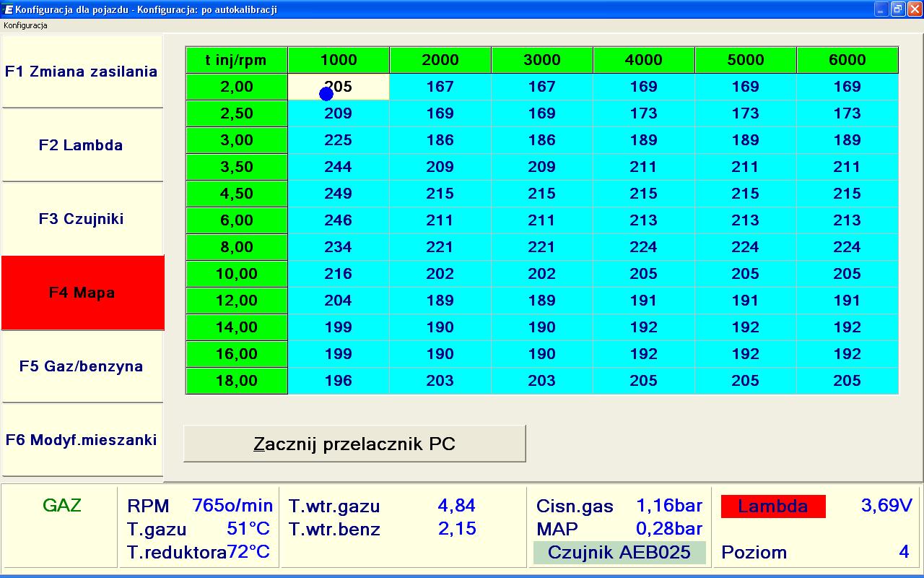Click the Cisn.gas value 1,16bar

pos(668,506)
